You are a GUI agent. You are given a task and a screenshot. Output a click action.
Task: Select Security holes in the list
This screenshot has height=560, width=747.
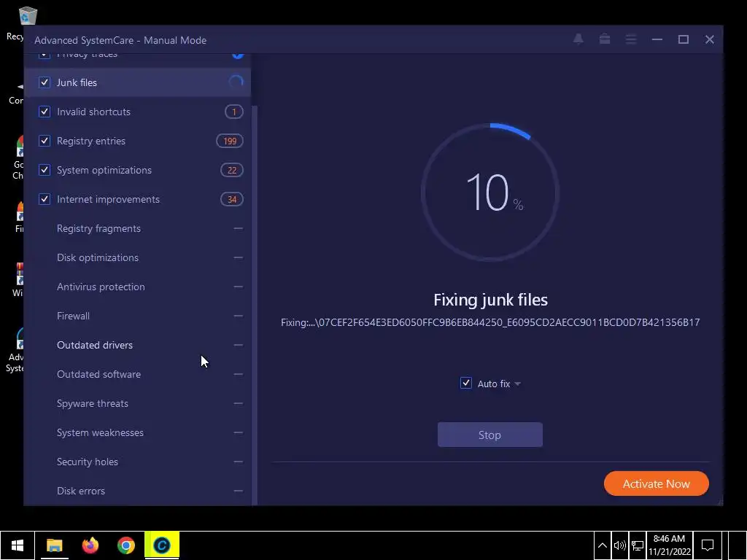click(88, 462)
